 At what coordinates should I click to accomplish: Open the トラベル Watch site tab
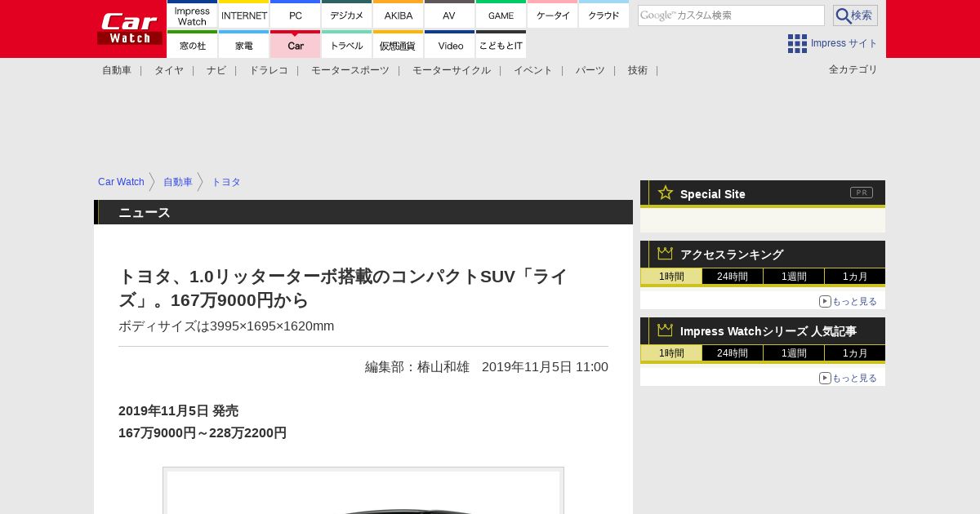347,45
